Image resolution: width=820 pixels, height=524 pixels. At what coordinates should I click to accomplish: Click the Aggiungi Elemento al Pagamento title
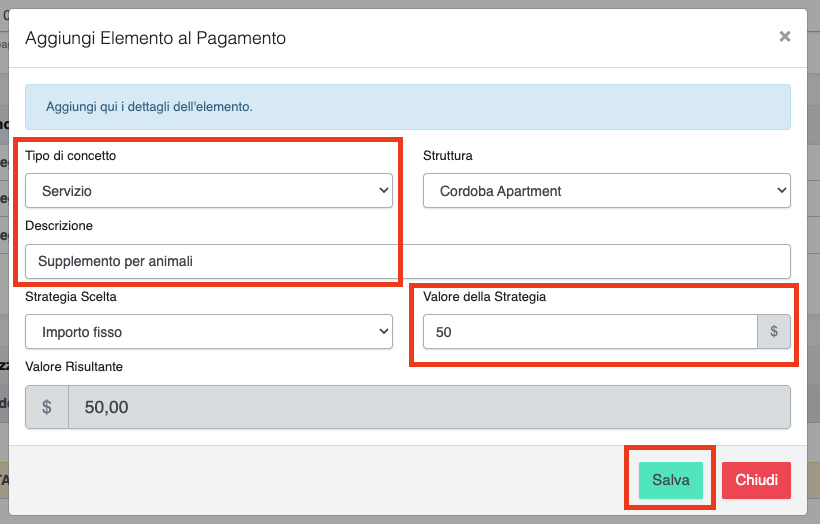(x=155, y=38)
